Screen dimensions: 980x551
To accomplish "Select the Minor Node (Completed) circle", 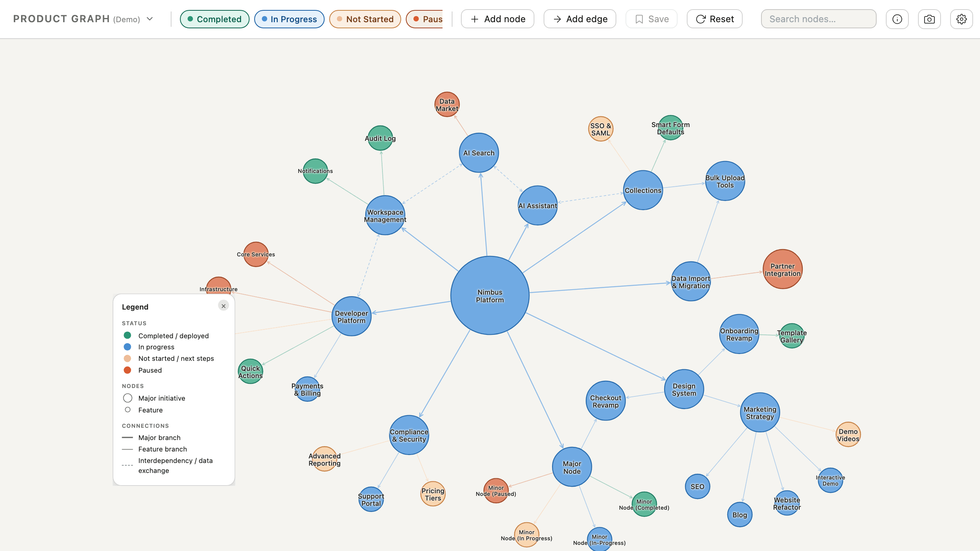I will pos(644,504).
